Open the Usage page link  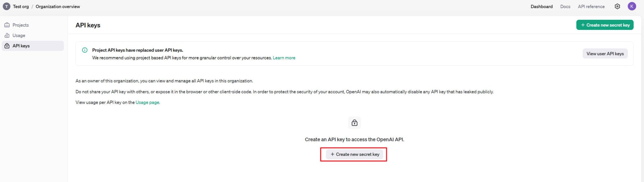pyautogui.click(x=147, y=102)
